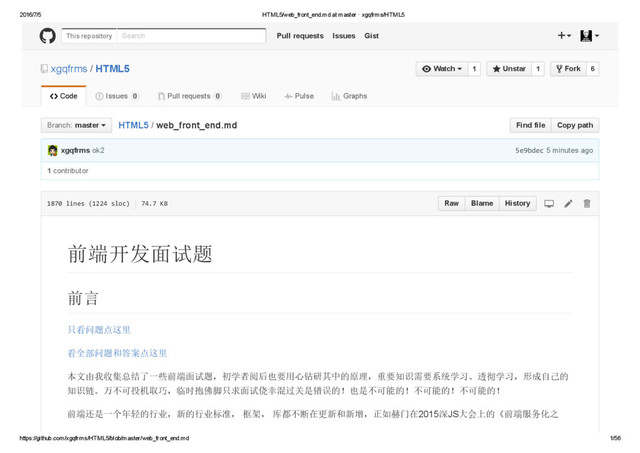640x453 pixels.
Task: Open the GitHub Octocat home logo
Action: click(x=48, y=36)
